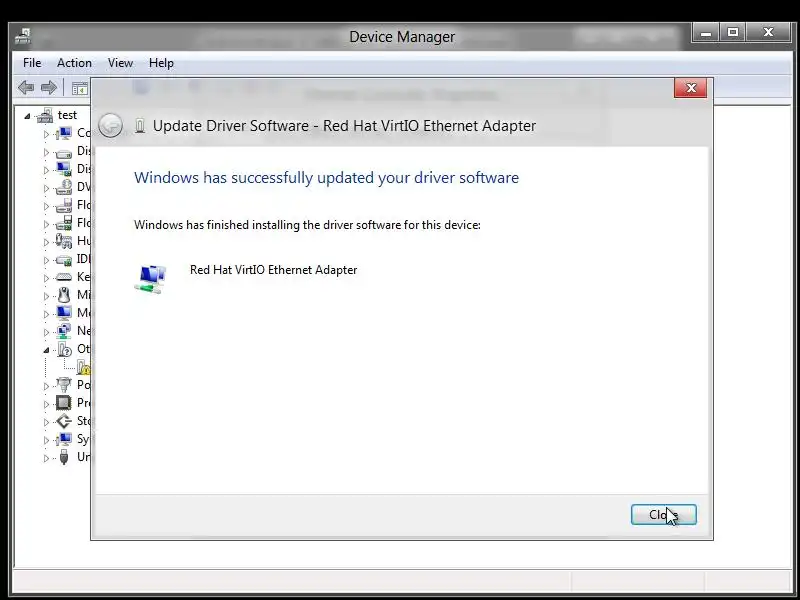Click the Processors chip icon
Viewport: 800px width, 600px height.
click(x=64, y=403)
